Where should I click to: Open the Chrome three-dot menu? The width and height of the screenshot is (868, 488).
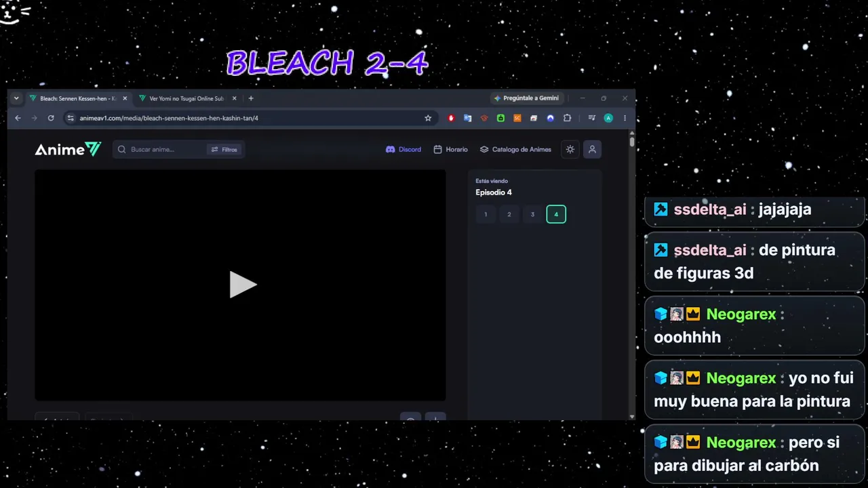point(625,118)
